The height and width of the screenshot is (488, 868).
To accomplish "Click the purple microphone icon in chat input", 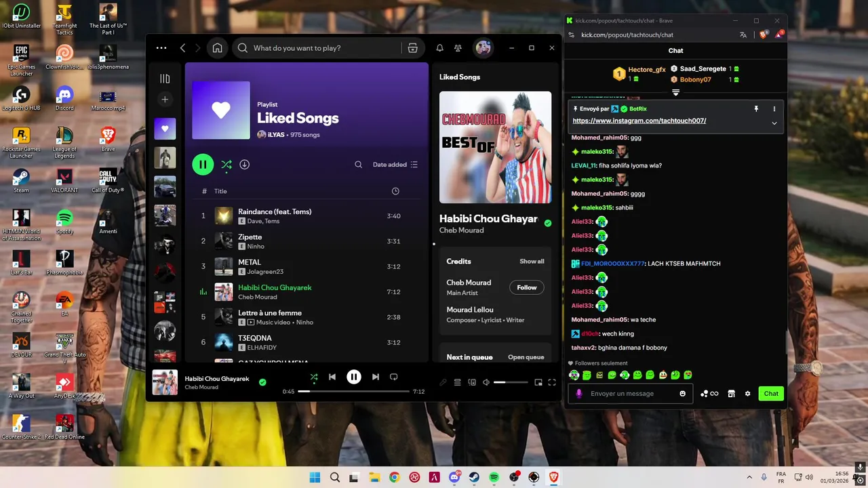I will (578, 394).
